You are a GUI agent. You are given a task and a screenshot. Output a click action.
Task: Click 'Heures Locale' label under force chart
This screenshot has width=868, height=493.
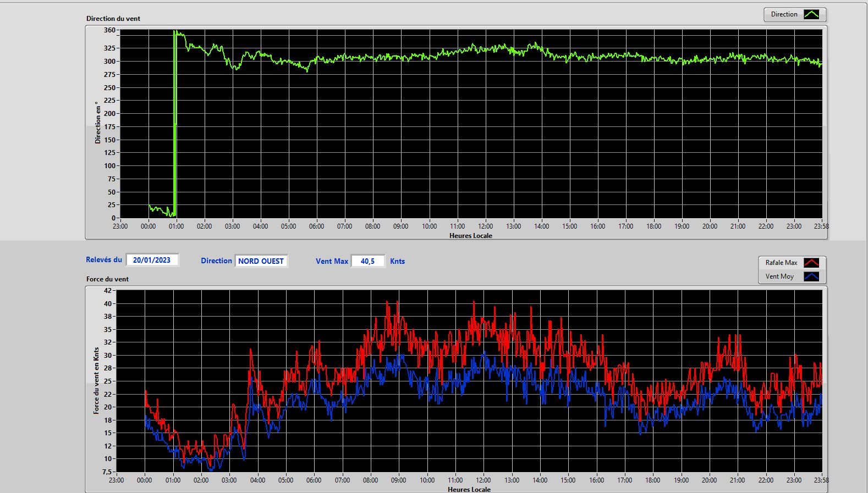(x=469, y=489)
